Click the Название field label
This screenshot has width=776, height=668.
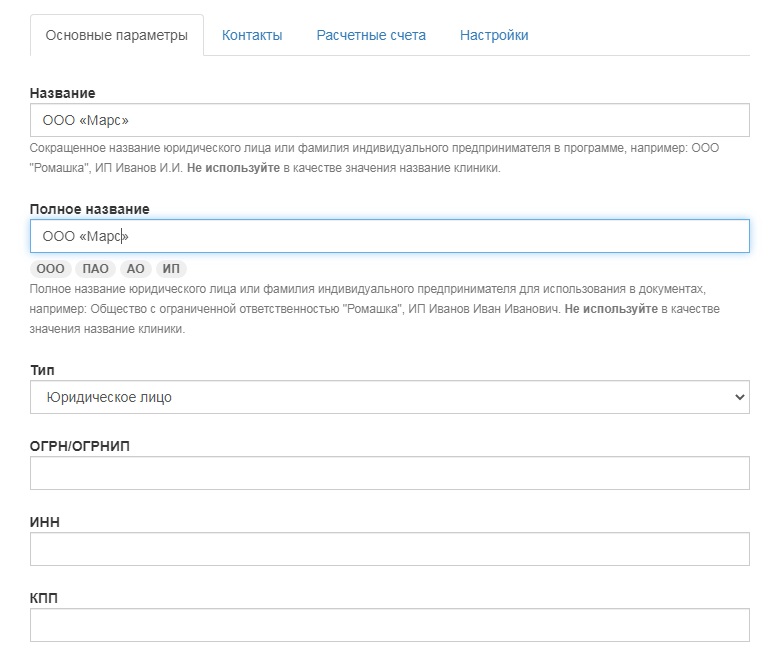coord(62,93)
